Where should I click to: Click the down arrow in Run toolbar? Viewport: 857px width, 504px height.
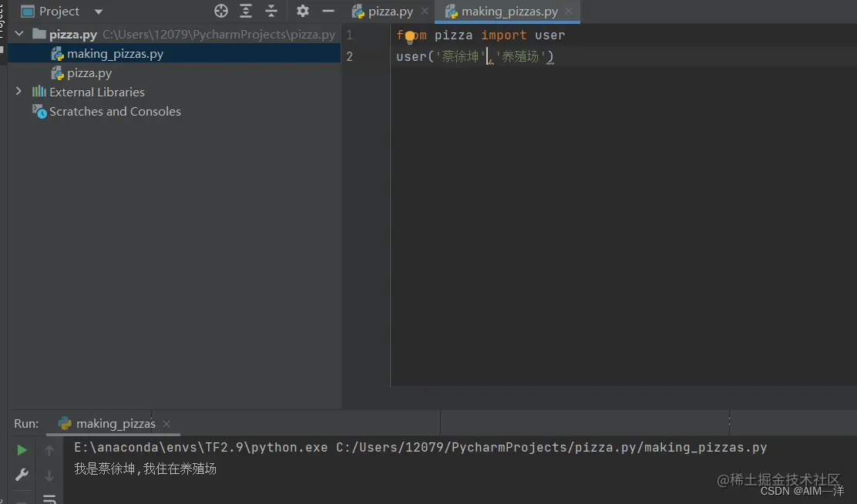coord(49,475)
